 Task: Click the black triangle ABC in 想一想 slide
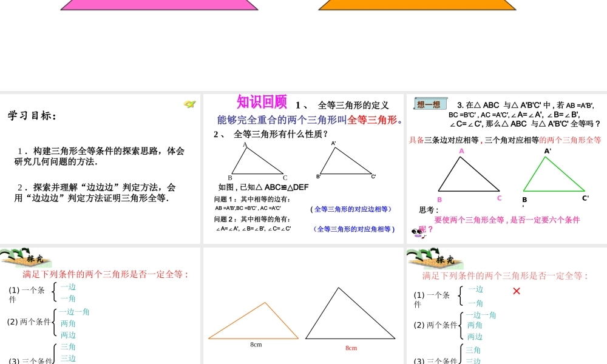pos(469,174)
